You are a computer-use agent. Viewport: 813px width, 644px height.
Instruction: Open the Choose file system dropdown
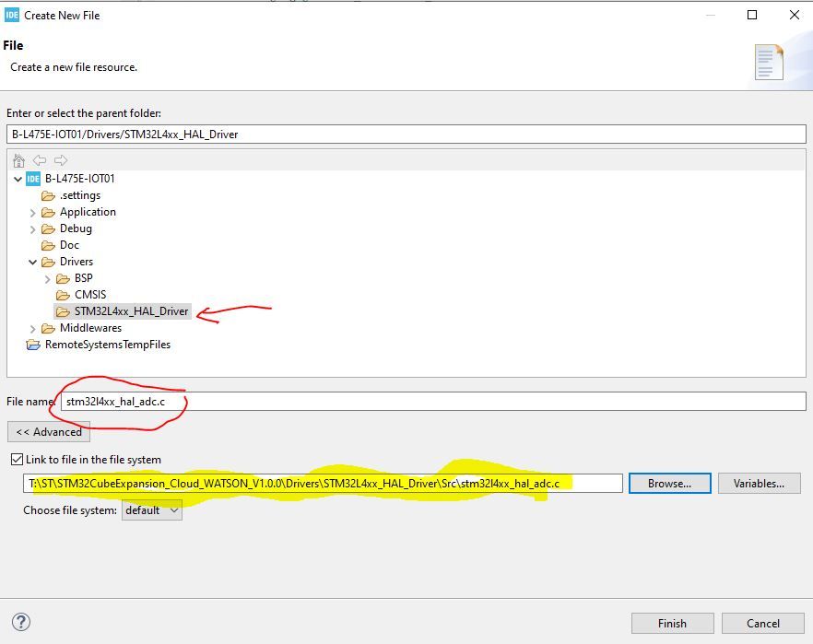(x=152, y=510)
